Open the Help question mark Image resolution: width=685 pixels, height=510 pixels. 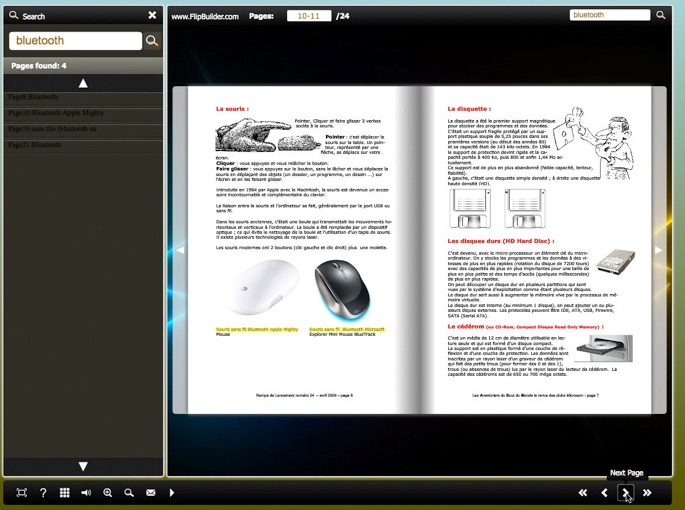tap(43, 493)
